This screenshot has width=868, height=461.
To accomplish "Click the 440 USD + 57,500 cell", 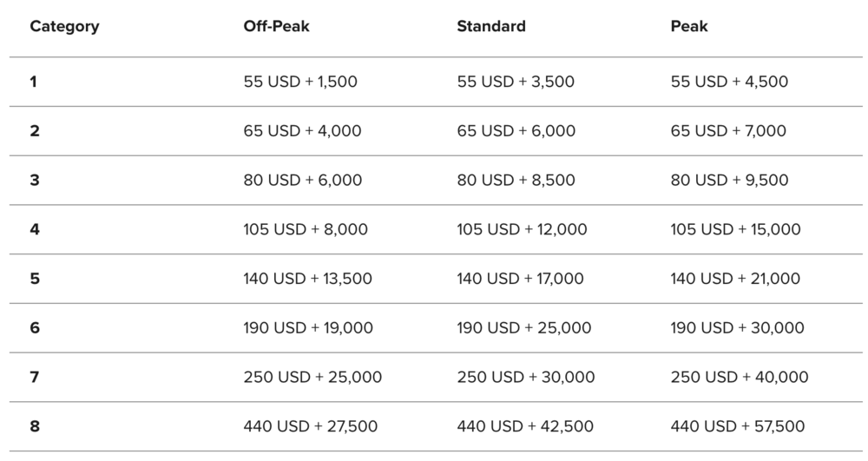I will [x=738, y=426].
